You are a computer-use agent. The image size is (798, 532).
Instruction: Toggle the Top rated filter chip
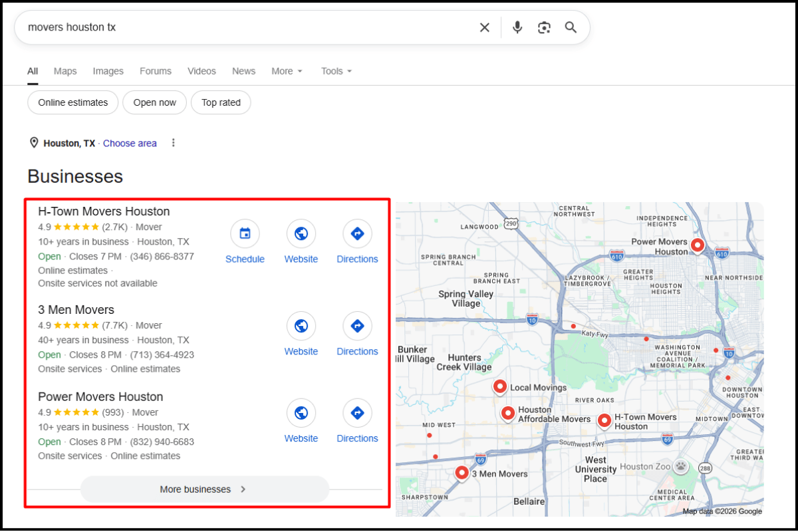[221, 102]
